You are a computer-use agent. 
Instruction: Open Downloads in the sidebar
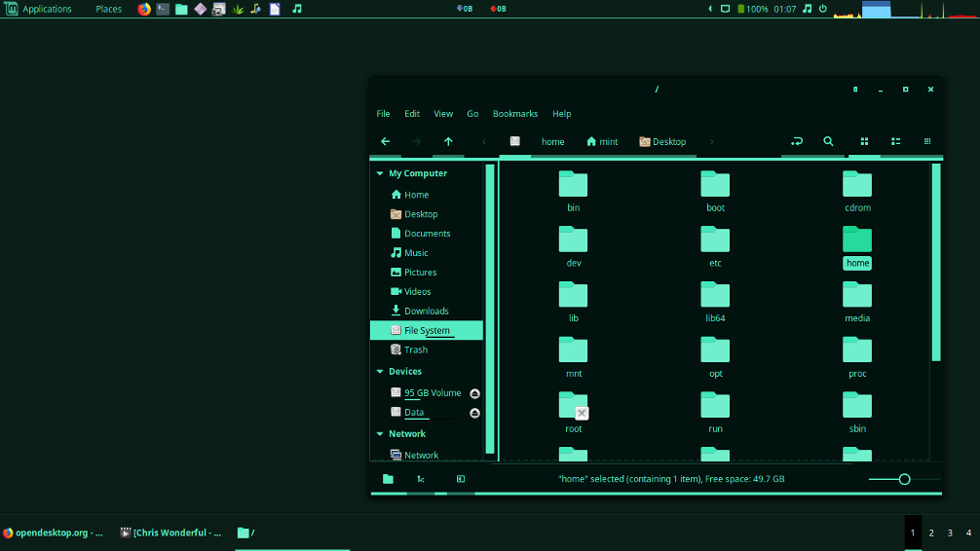427,312
